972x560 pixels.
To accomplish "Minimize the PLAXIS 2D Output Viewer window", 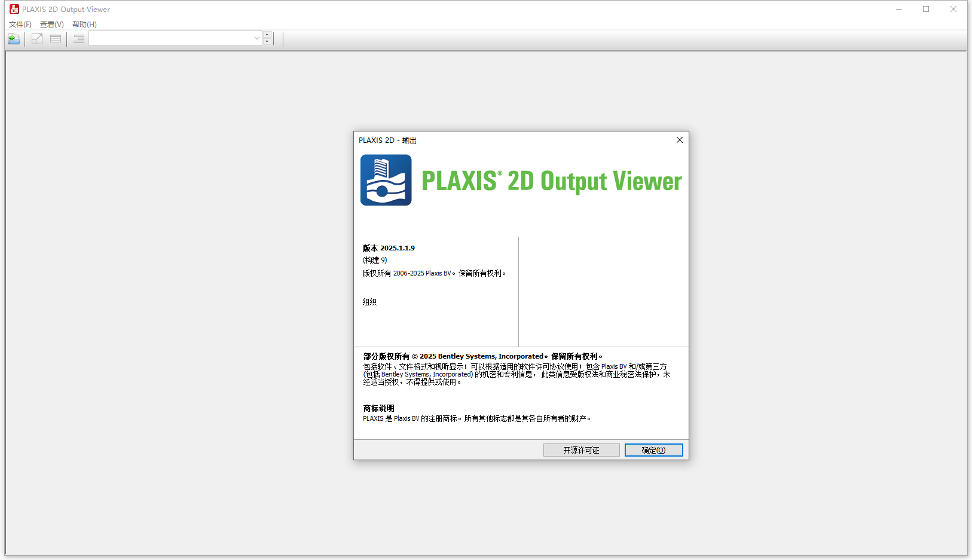I will pos(899,9).
